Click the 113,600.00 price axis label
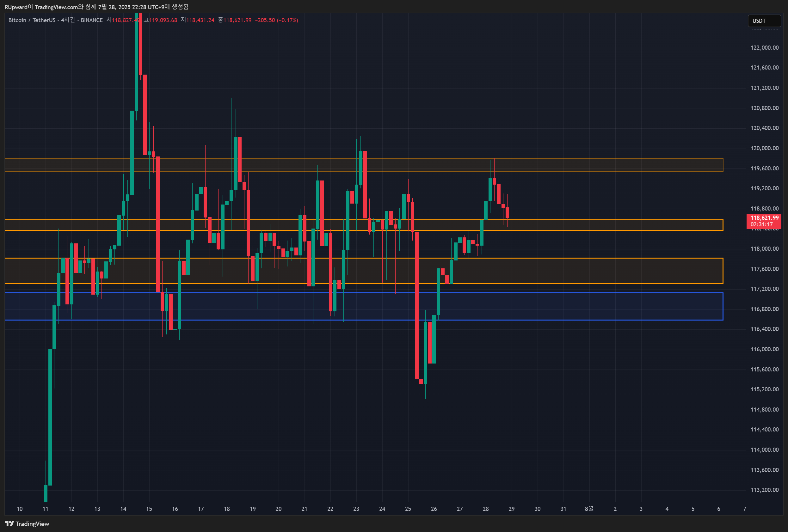The height and width of the screenshot is (532, 788). click(x=764, y=470)
